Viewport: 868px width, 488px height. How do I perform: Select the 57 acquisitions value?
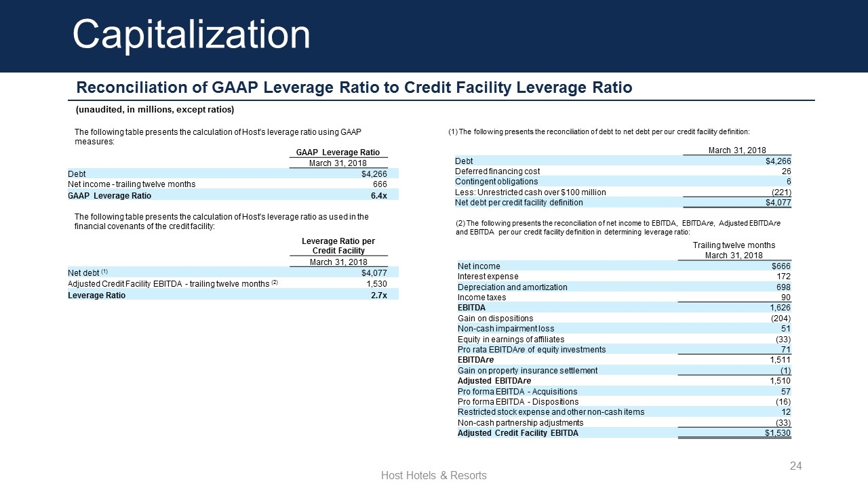coord(786,392)
